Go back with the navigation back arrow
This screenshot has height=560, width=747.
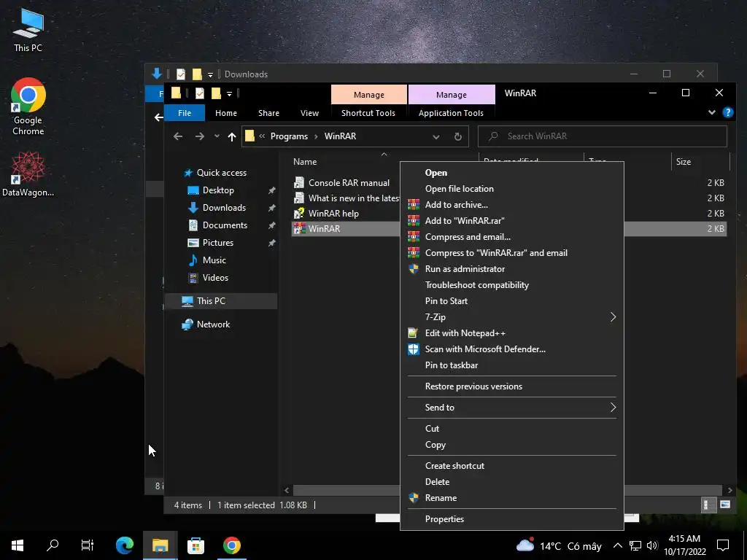178,136
